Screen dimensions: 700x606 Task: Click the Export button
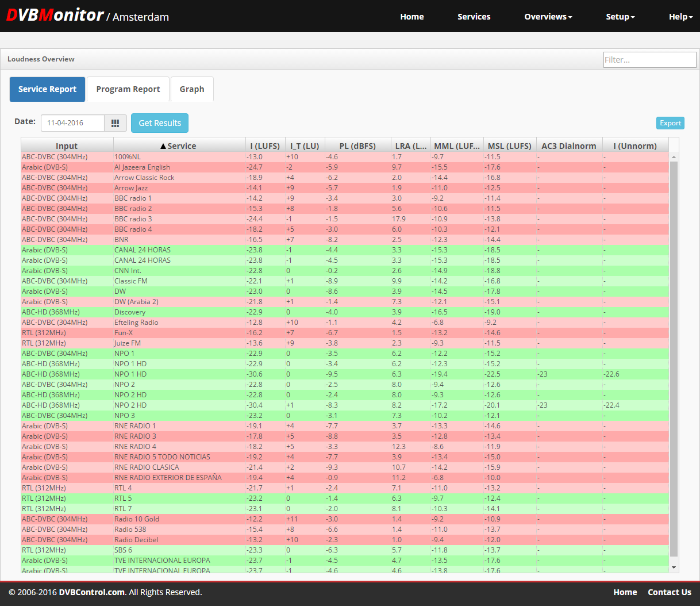click(670, 123)
